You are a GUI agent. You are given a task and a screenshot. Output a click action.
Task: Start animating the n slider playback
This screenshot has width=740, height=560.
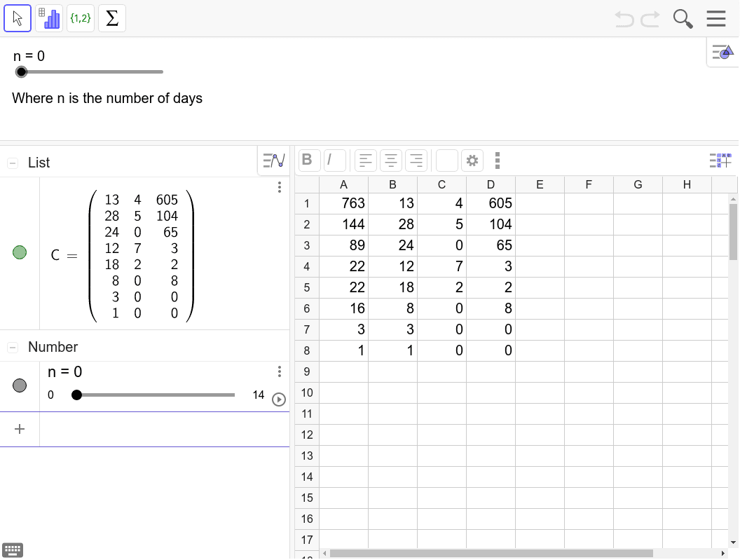click(x=279, y=400)
